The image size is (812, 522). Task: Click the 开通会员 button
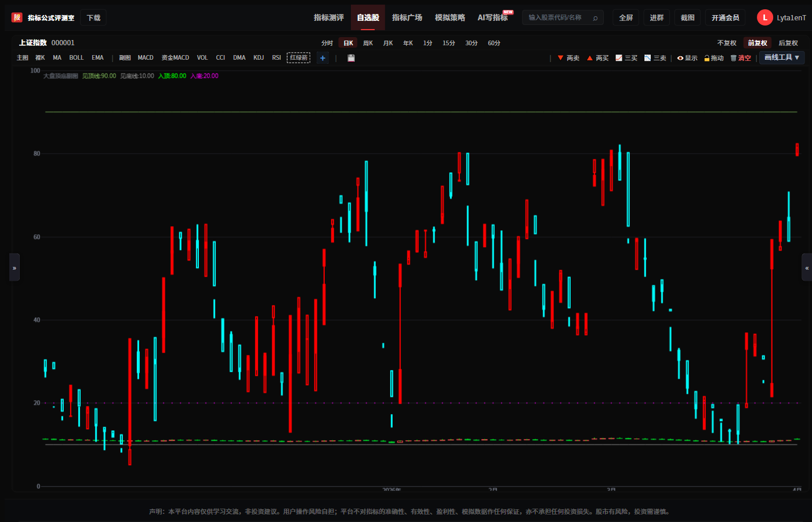[x=725, y=17]
